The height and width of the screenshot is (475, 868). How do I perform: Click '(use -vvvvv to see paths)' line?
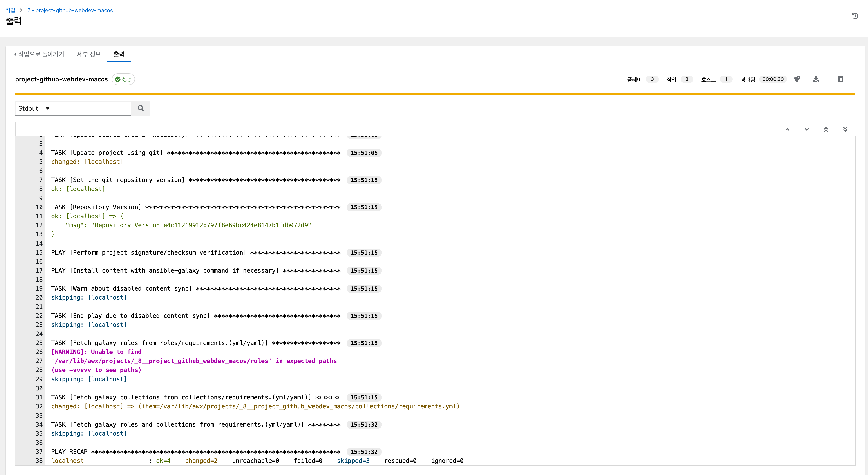[96, 370]
